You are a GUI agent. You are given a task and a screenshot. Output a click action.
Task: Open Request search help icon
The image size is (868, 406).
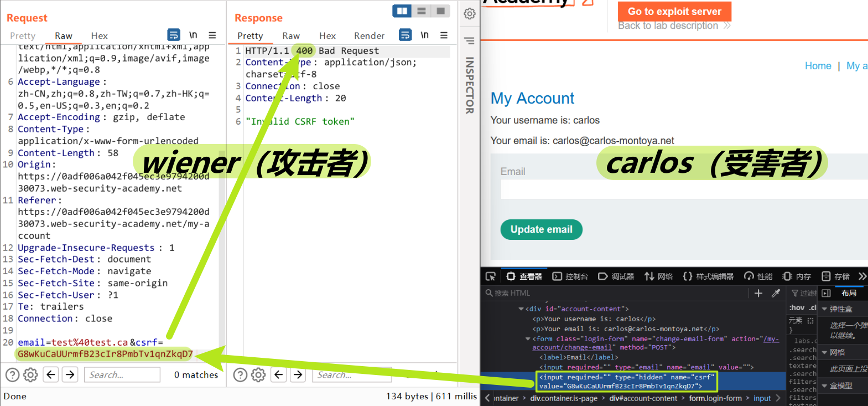[12, 375]
